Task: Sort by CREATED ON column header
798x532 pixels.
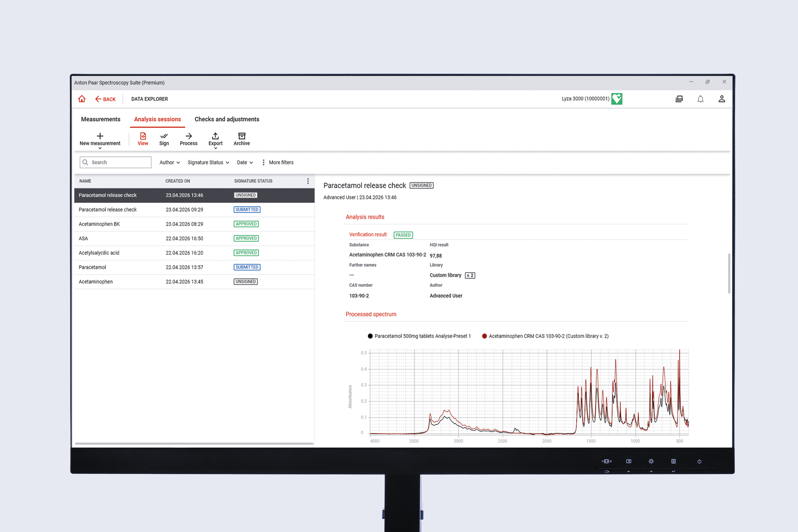Action: tap(178, 181)
